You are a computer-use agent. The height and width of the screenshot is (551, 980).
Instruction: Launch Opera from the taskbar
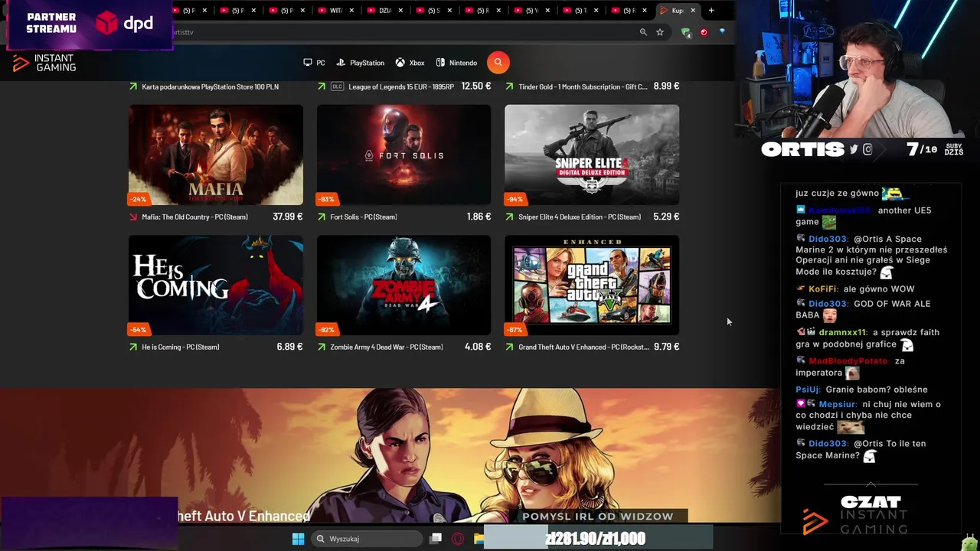(x=458, y=539)
